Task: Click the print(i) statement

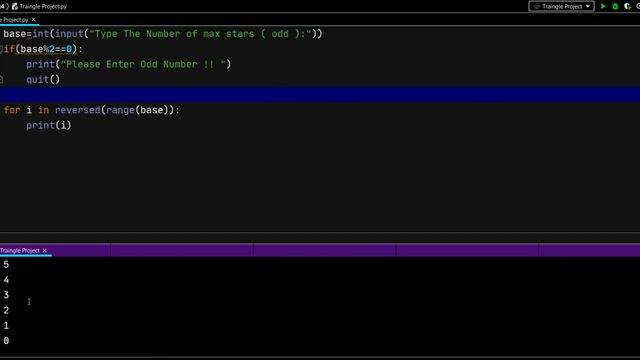Action: click(49, 125)
